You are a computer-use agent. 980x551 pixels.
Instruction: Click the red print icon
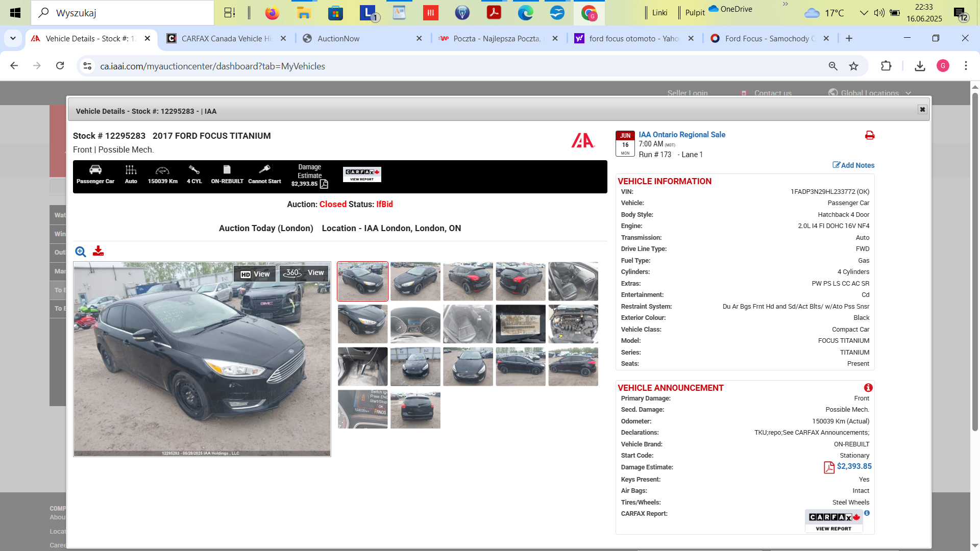click(870, 135)
